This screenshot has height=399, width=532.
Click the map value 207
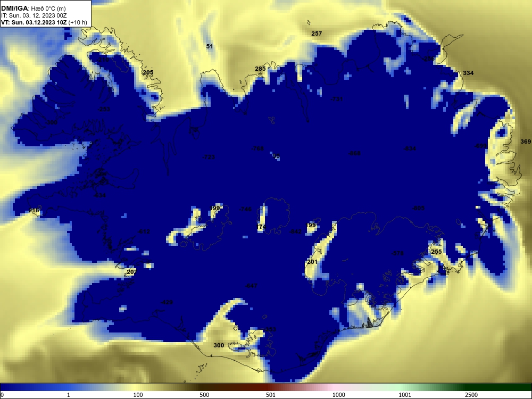(x=131, y=272)
